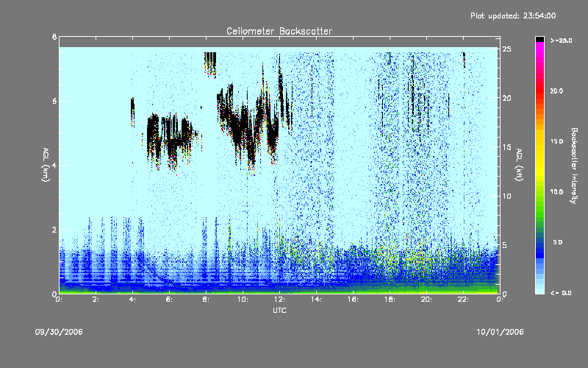Click the "10.0" colorbar scale label

point(557,192)
